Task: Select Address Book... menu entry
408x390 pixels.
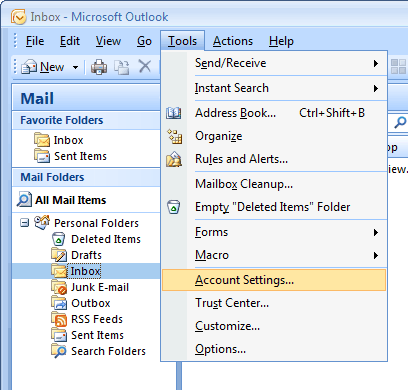Action: point(274,113)
